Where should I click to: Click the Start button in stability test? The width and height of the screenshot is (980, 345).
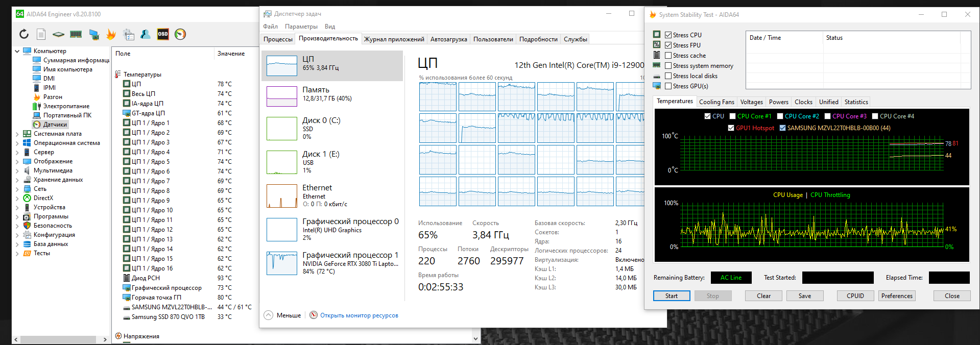[672, 296]
